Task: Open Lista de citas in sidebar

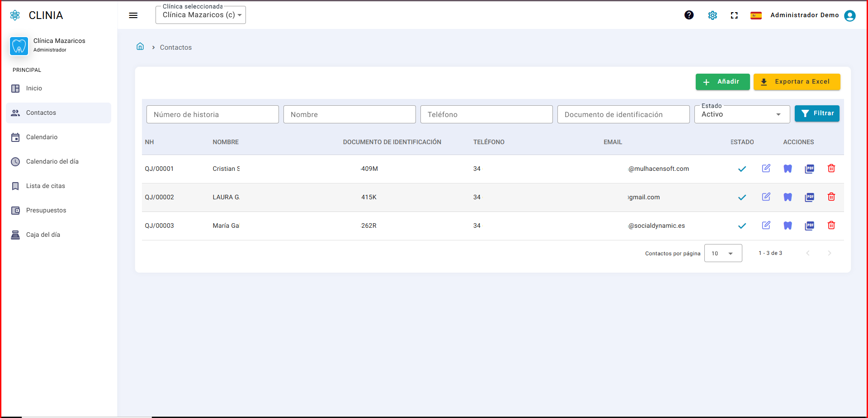Action: coord(58,186)
